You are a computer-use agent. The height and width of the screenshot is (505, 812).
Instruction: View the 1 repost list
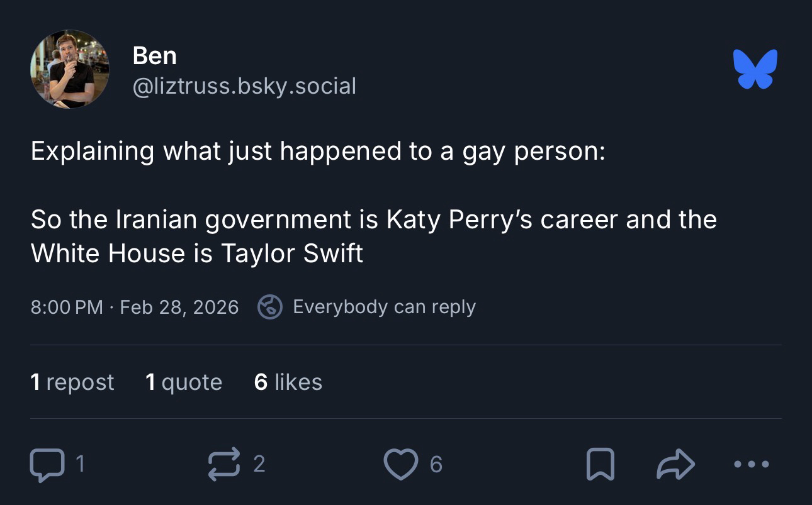point(72,382)
